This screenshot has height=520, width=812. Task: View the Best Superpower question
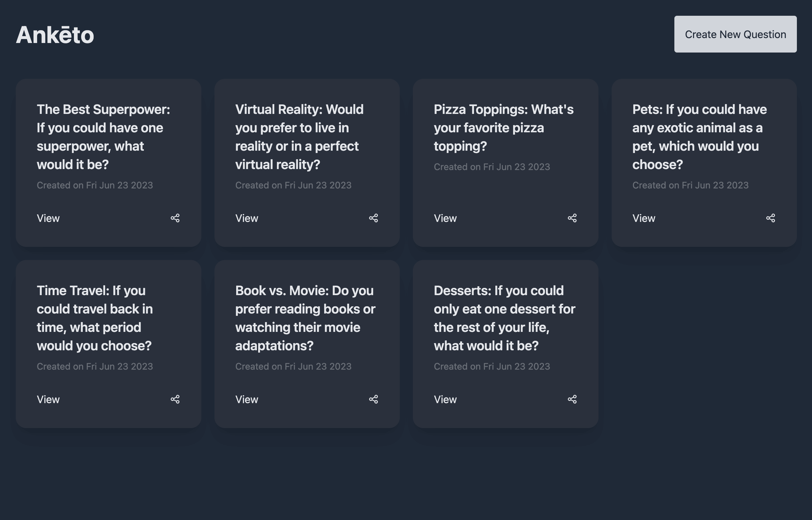[x=48, y=218]
